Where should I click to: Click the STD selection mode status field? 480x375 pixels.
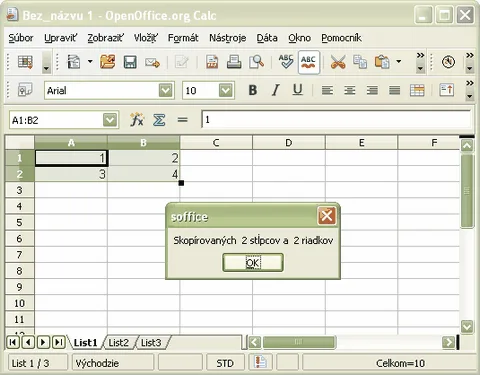pos(225,363)
